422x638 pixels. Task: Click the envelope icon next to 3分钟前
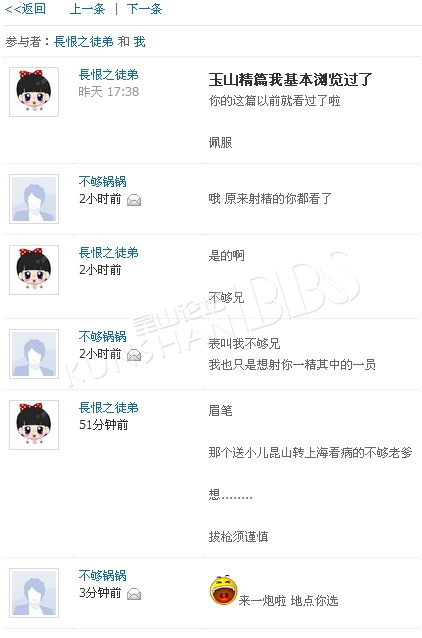click(x=134, y=594)
